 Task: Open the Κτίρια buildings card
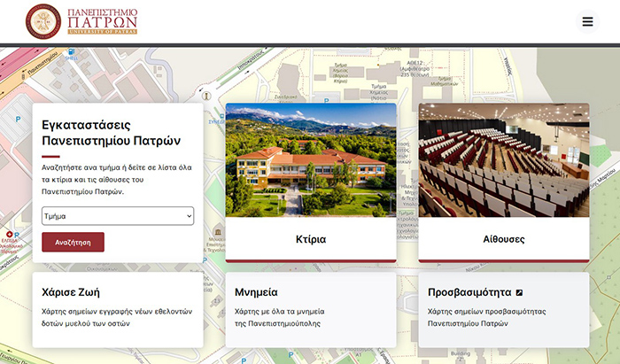coord(311,239)
